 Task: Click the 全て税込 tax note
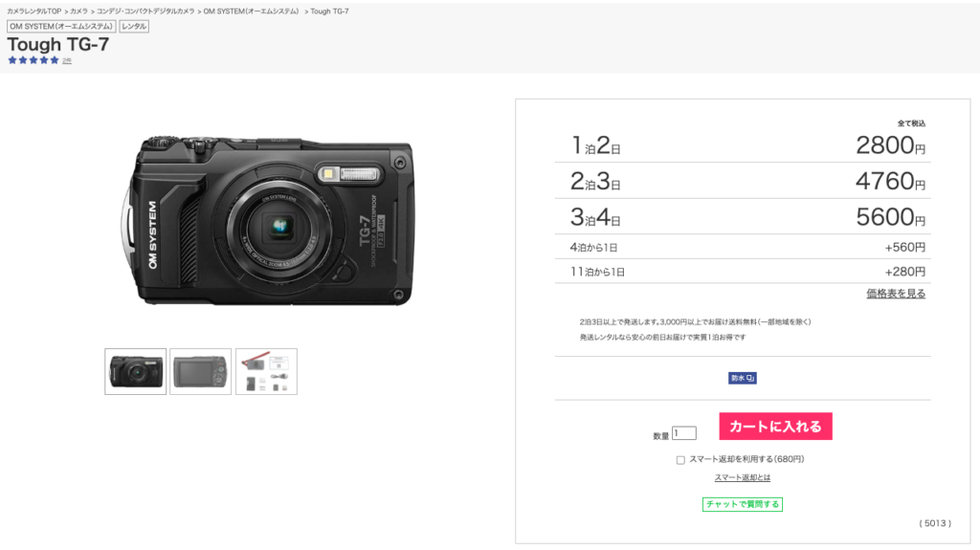tap(911, 123)
